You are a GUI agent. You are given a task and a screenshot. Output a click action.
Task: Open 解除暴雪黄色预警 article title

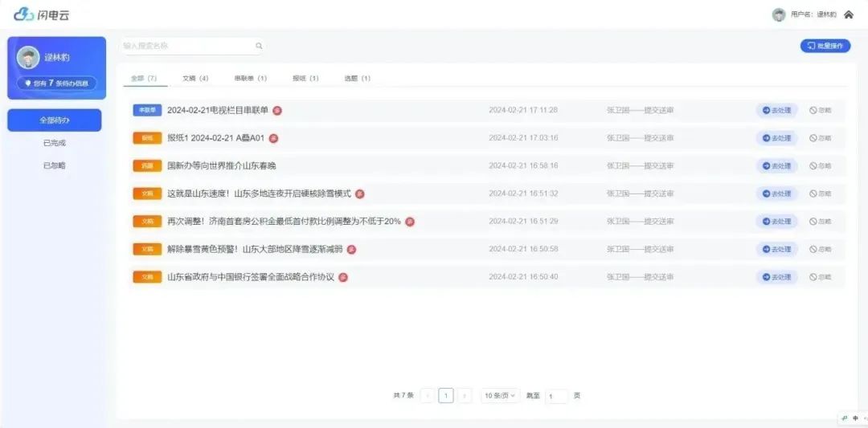coord(256,250)
